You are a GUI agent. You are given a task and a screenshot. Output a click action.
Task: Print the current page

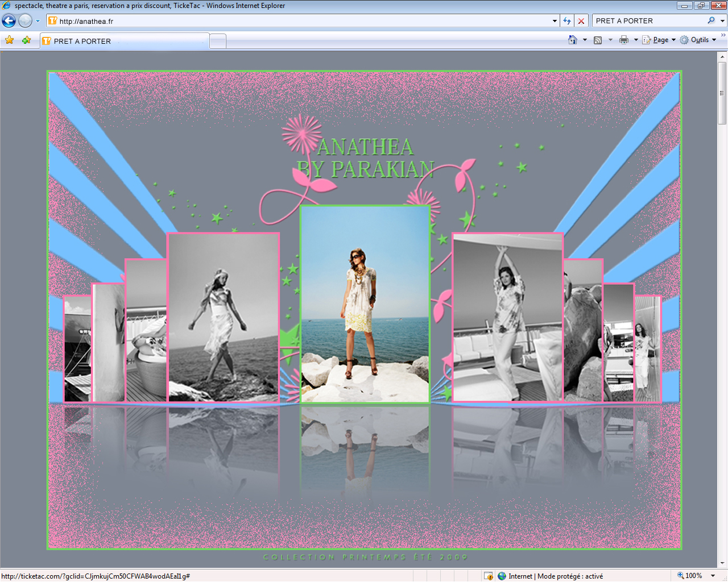pos(624,40)
